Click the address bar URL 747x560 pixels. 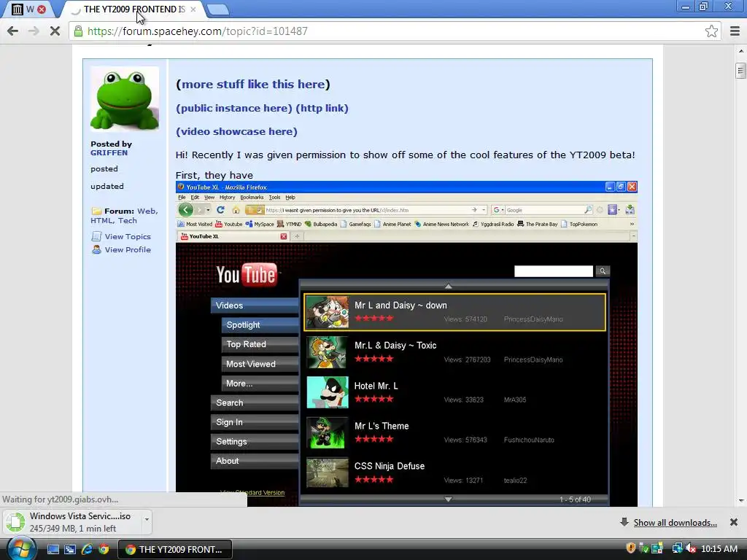(198, 31)
